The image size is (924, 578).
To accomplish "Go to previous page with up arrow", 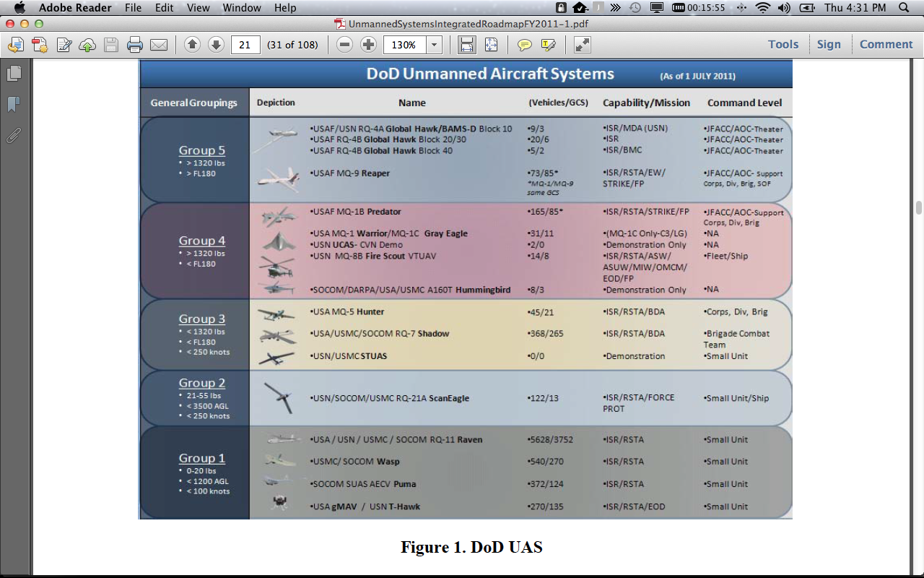I will (192, 45).
